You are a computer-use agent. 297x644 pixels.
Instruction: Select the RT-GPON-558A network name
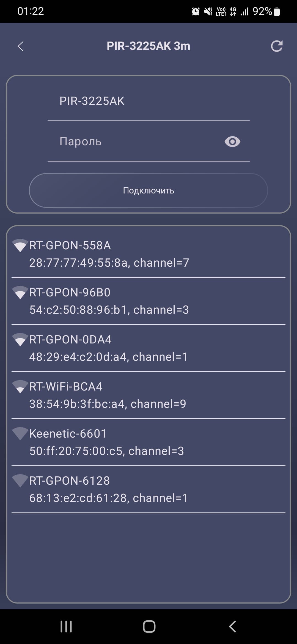70,245
